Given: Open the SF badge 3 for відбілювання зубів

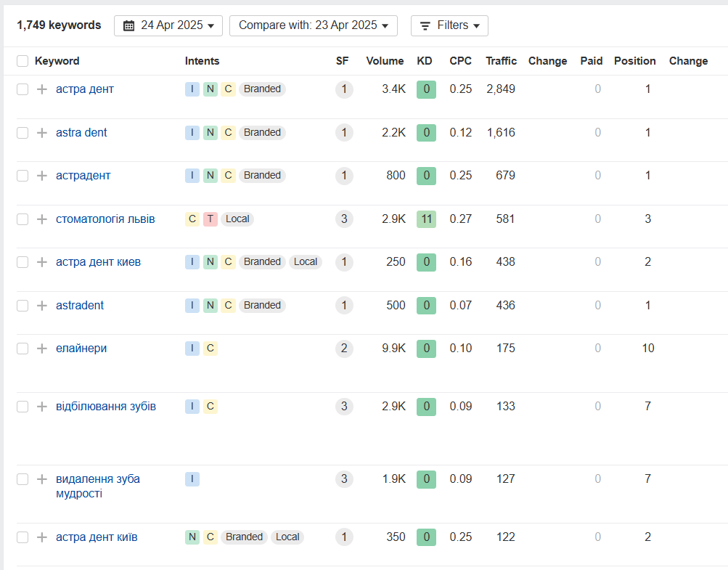Looking at the screenshot, I should pos(344,407).
